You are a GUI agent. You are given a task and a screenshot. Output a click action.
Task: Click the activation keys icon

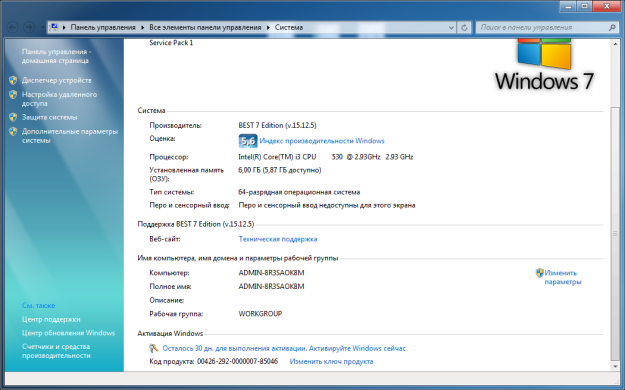[x=154, y=348]
